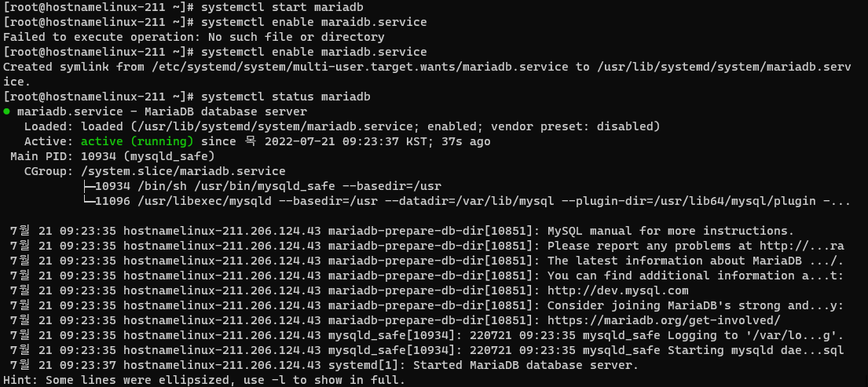Viewport: 868px width, 387px height.
Task: Click the http://dev.mysql.com URL
Action: pos(617,290)
